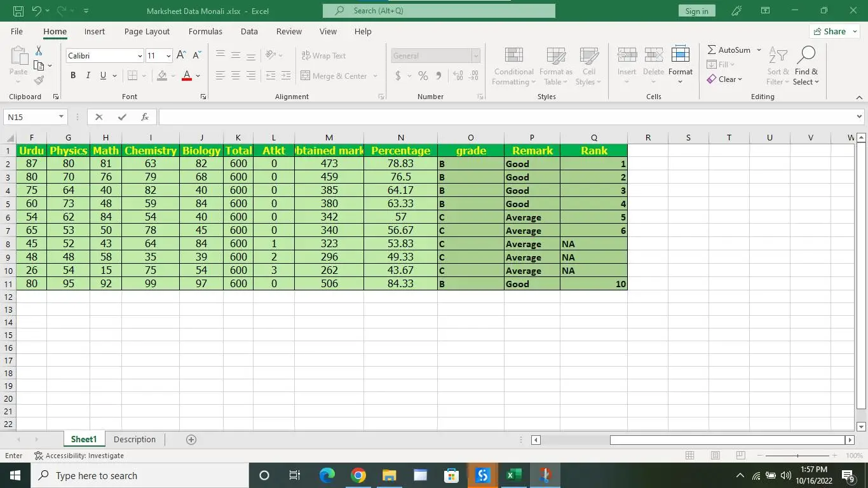This screenshot has height=488, width=868.
Task: Open the General number format dropdown
Action: [475, 56]
